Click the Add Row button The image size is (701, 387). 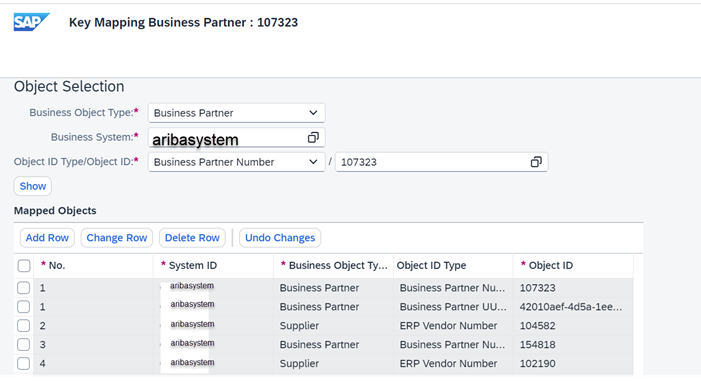click(x=47, y=238)
